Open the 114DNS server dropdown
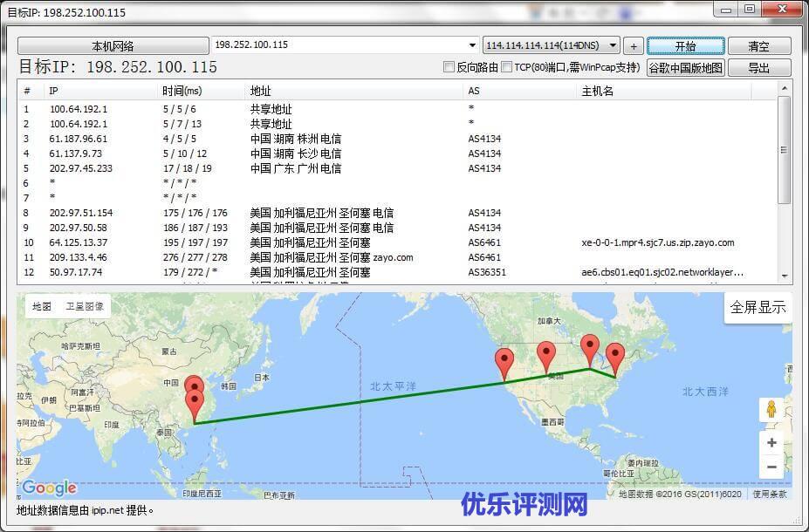This screenshot has width=809, height=532. [x=613, y=45]
